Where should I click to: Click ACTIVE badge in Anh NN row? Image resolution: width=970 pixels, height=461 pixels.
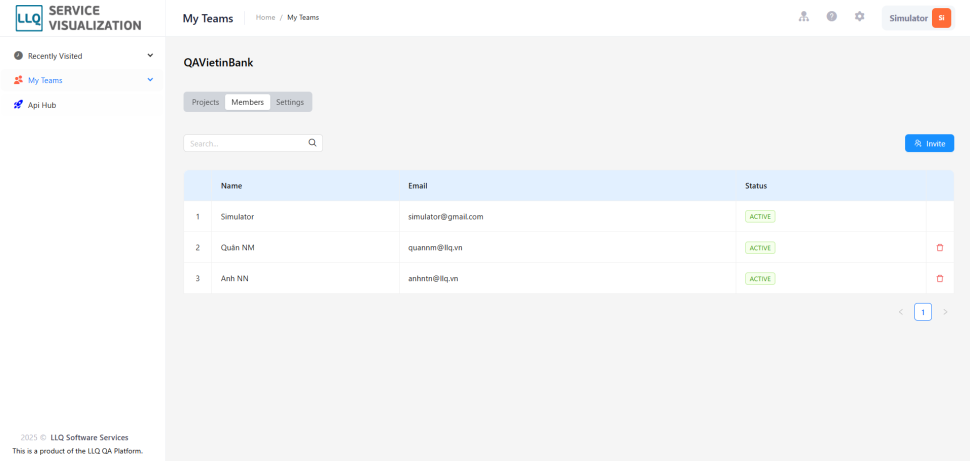point(760,278)
